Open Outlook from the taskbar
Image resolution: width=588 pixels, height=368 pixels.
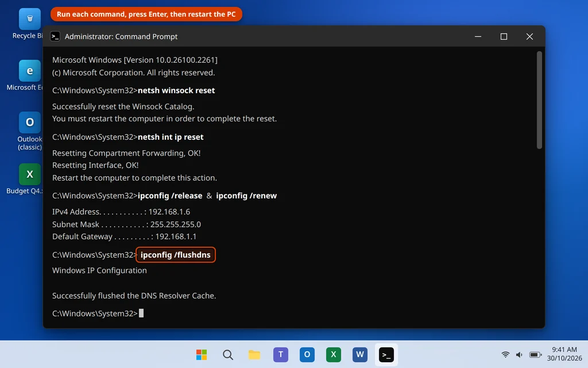307,354
